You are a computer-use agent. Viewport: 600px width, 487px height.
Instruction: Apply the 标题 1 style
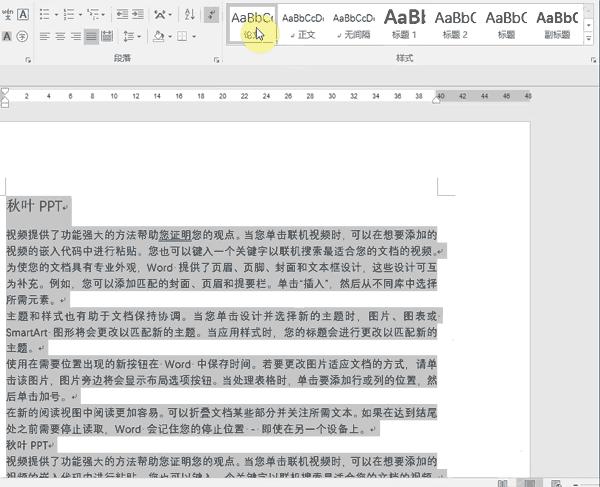[404, 25]
